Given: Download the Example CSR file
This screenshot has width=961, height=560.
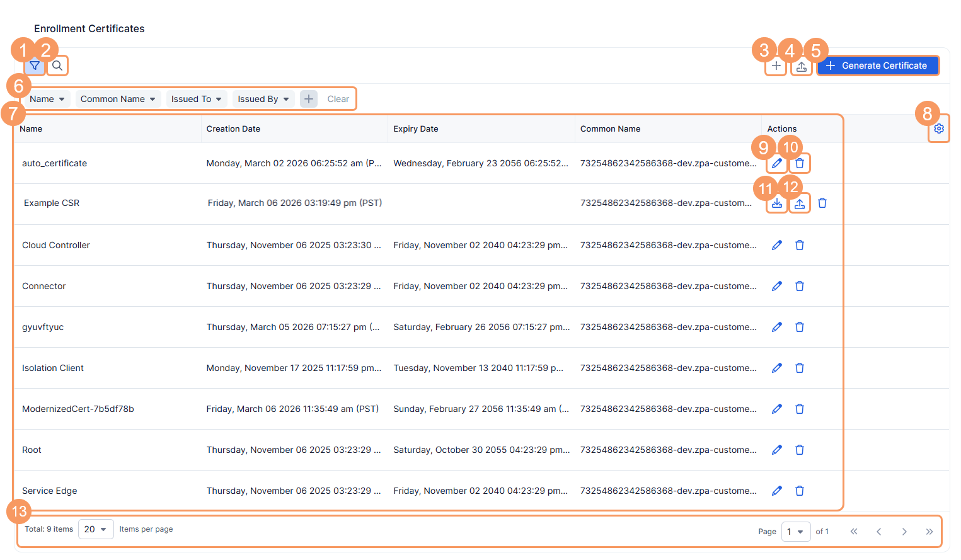Looking at the screenshot, I should click(x=777, y=203).
